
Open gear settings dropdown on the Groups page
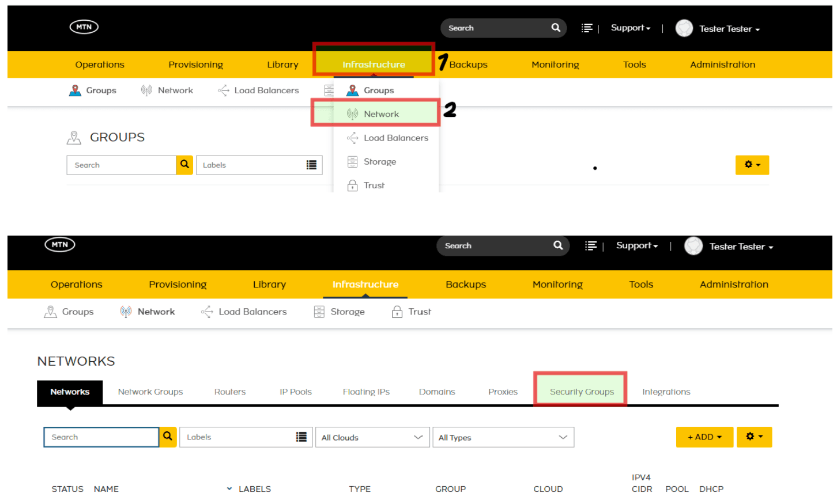[752, 165]
